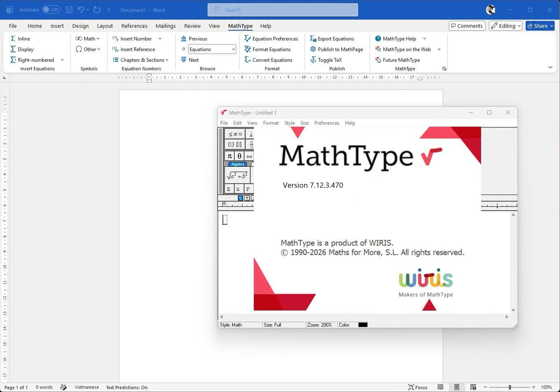Image resolution: width=560 pixels, height=392 pixels.
Task: Go to the Previous equation
Action: point(194,38)
